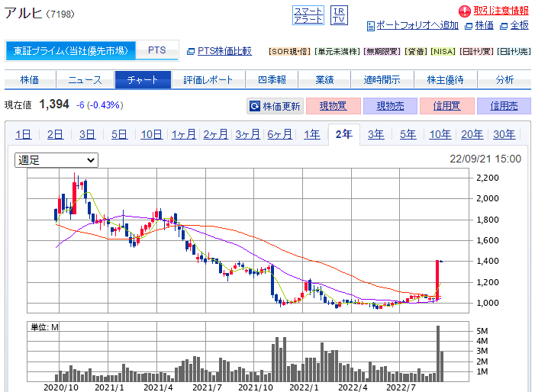Select the 1ヶ月 chart period
Viewport: 535px width, 392px height.
[x=184, y=134]
